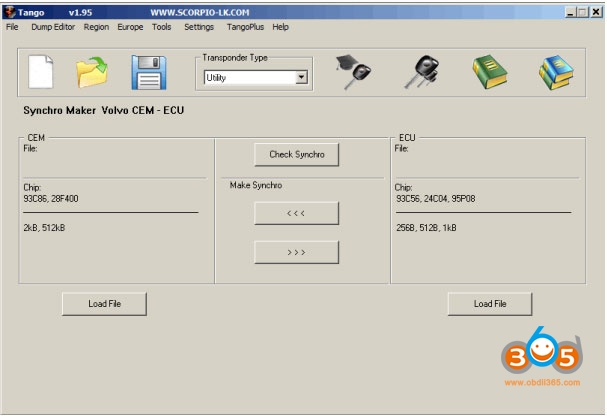607x418 pixels.
Task: Click the ECU chip text 93C56, 24C04, 95P08
Action: [436, 199]
